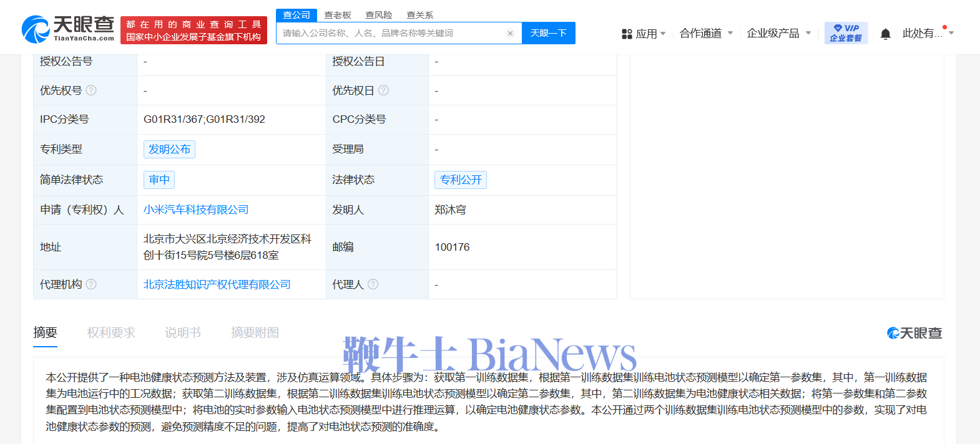
Task: Open 北京法胜知识产权代理有限公司 agency link
Action: pyautogui.click(x=217, y=284)
